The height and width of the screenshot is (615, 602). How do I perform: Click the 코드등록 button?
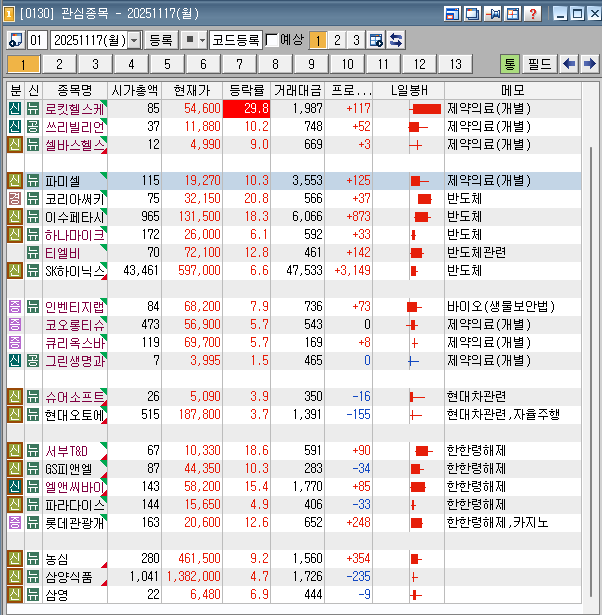pyautogui.click(x=236, y=40)
